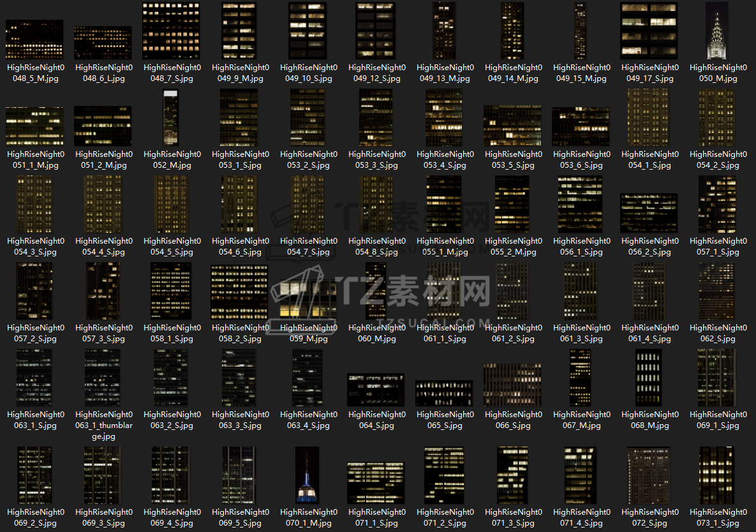Viewport: 756px width, 532px height.
Task: Select thumbnail HighRiseNight0049_15_M.jpg
Action: point(581,31)
